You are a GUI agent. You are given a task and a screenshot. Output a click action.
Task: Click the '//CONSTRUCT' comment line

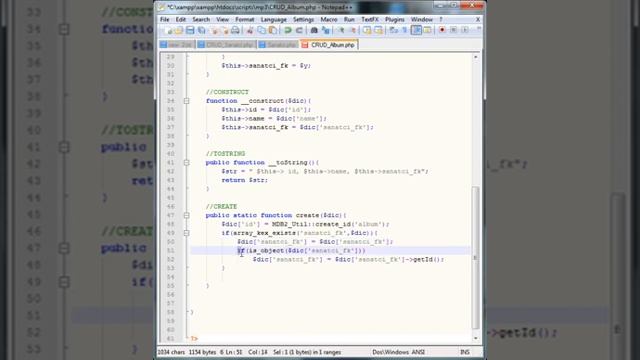[227, 92]
